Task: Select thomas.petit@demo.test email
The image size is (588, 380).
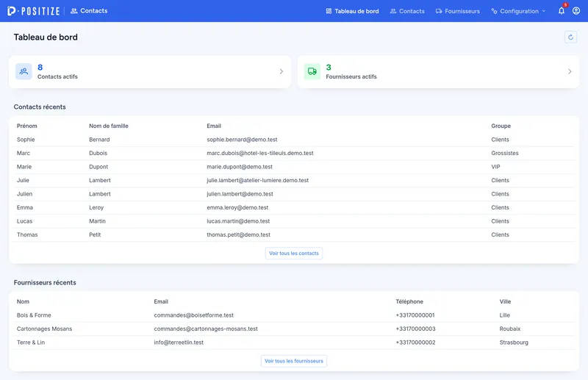Action: tap(238, 234)
